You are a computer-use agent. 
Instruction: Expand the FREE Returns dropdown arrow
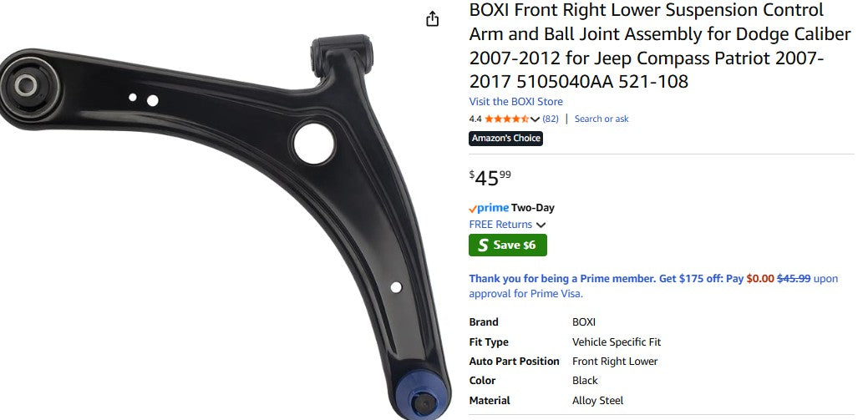(541, 225)
